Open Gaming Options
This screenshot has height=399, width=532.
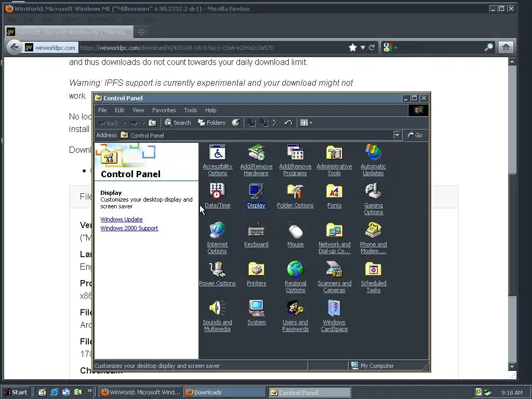tap(373, 199)
